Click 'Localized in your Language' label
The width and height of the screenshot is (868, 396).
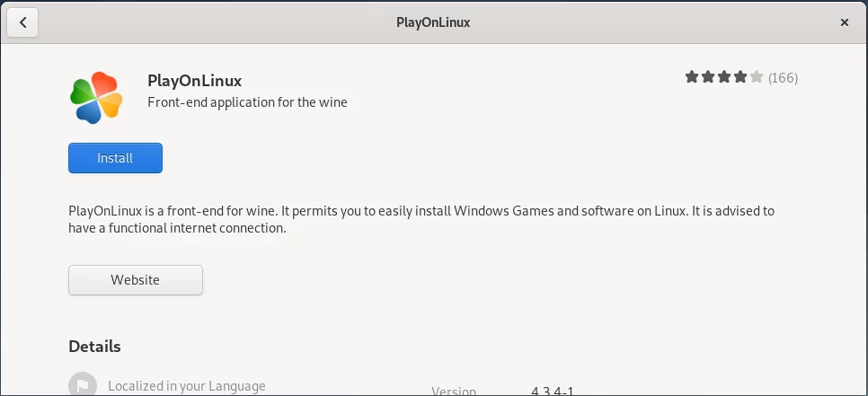point(187,386)
